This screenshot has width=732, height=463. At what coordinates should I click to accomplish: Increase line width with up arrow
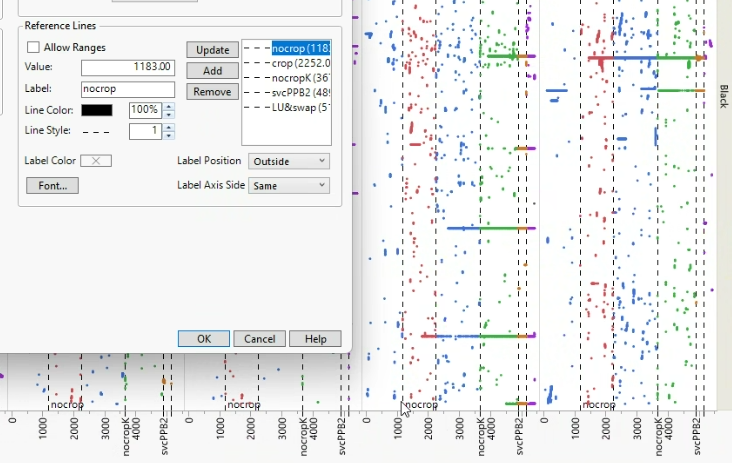(x=169, y=127)
